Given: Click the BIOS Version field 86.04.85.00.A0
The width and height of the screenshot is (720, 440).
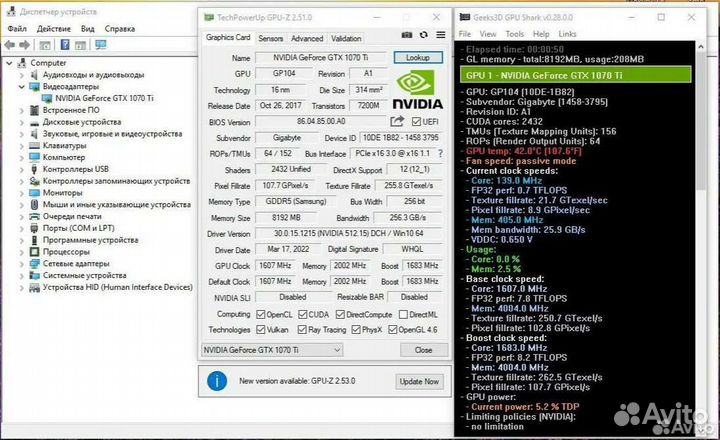Looking at the screenshot, I should (321, 121).
